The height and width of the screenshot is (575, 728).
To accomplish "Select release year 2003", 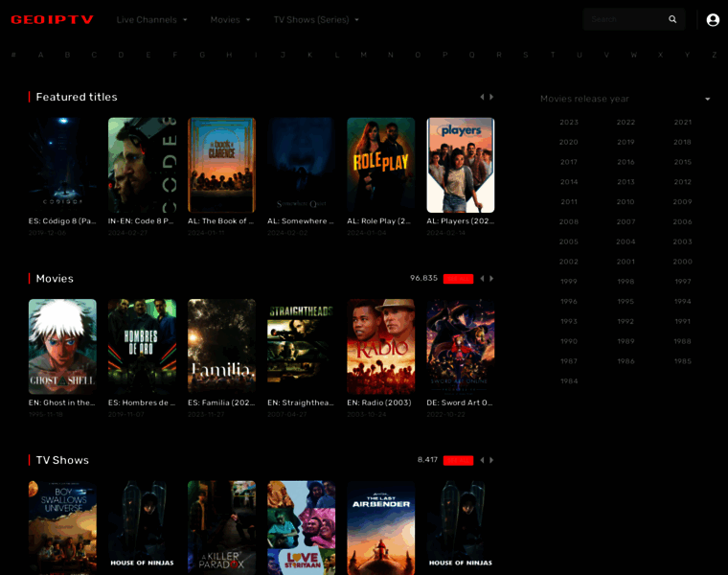I will [x=682, y=242].
